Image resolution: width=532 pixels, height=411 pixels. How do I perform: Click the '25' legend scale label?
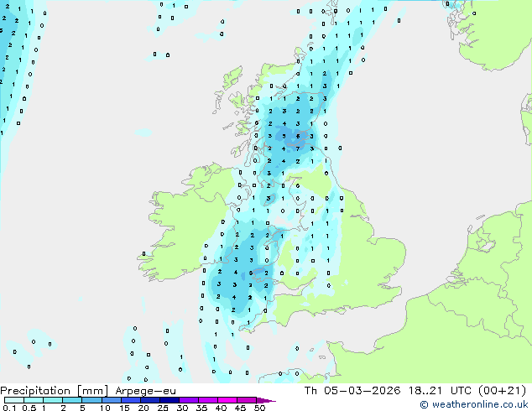pos(163,408)
